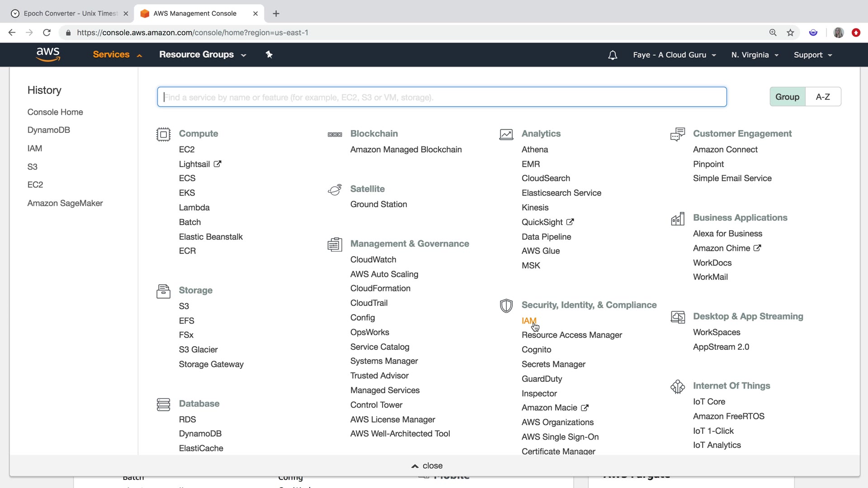
Task: Focus the find a service search field
Action: coord(442,97)
